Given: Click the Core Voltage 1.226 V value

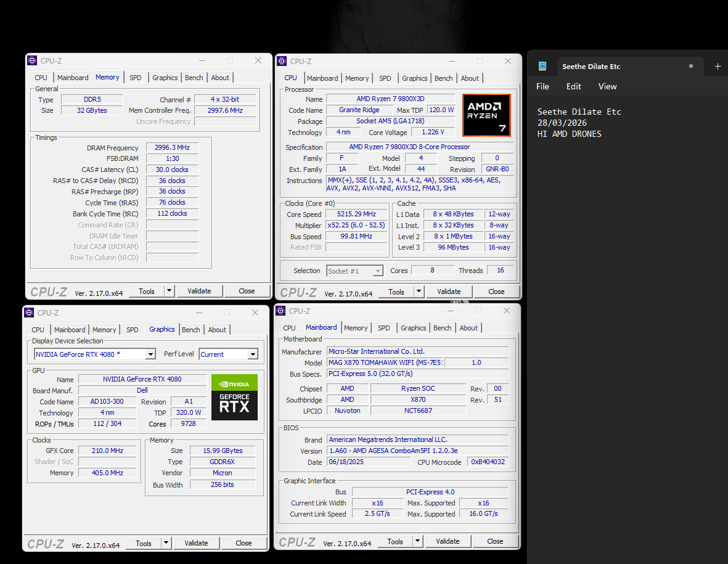Looking at the screenshot, I should [x=433, y=133].
